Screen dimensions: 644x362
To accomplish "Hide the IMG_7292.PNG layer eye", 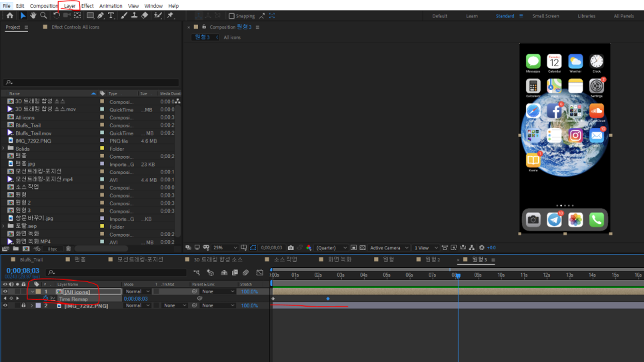I will (5, 306).
